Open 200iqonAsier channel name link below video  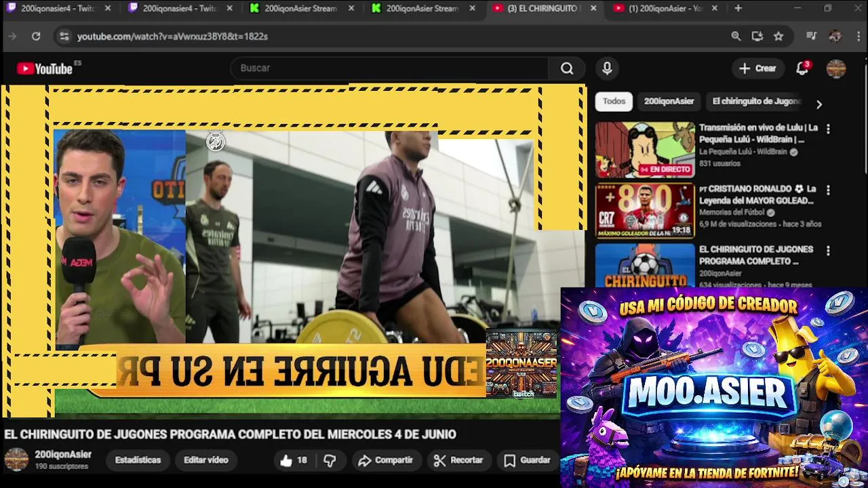coord(63,454)
